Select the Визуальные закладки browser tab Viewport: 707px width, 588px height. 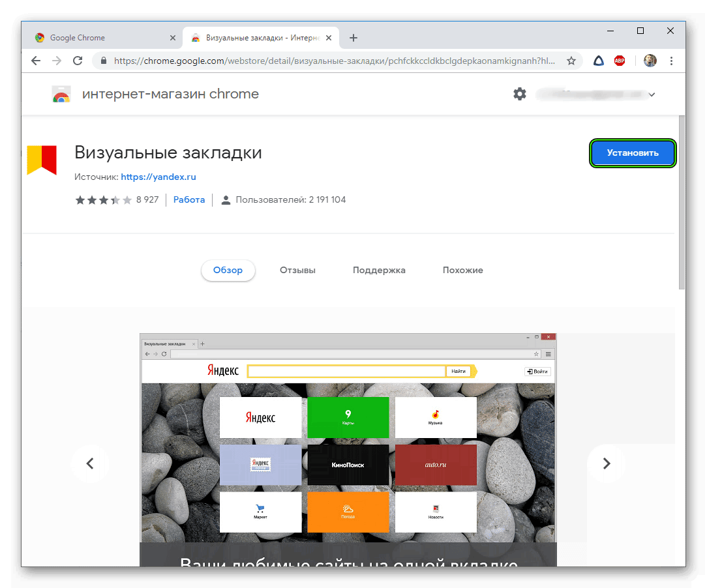[x=261, y=38]
